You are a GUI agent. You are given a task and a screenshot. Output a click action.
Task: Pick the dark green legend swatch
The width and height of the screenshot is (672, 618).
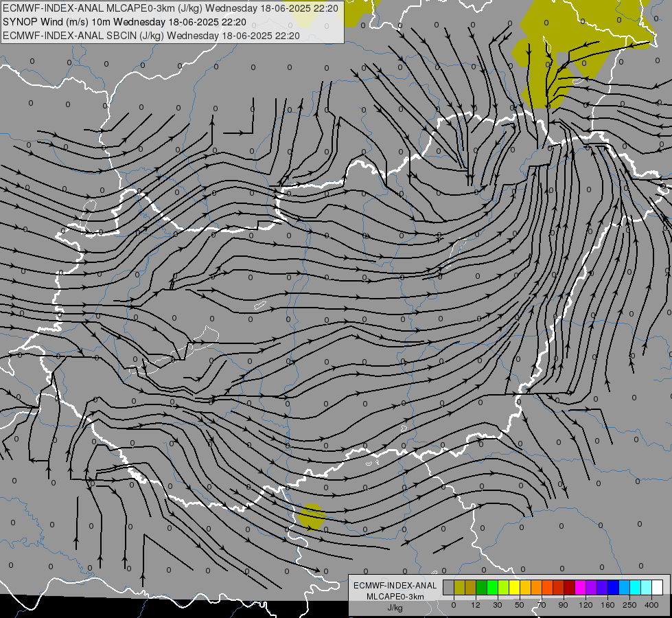pyautogui.click(x=482, y=587)
